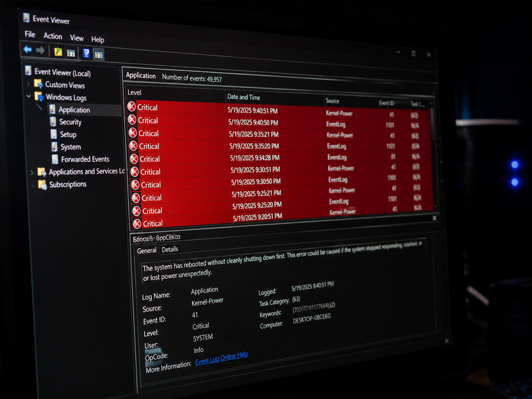Click the red Critical icon in the 9:20:51 PM row

point(137,223)
